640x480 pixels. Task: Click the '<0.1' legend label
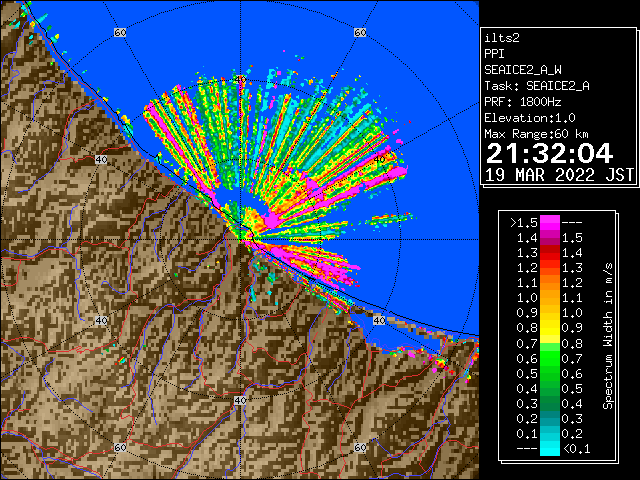577,449
